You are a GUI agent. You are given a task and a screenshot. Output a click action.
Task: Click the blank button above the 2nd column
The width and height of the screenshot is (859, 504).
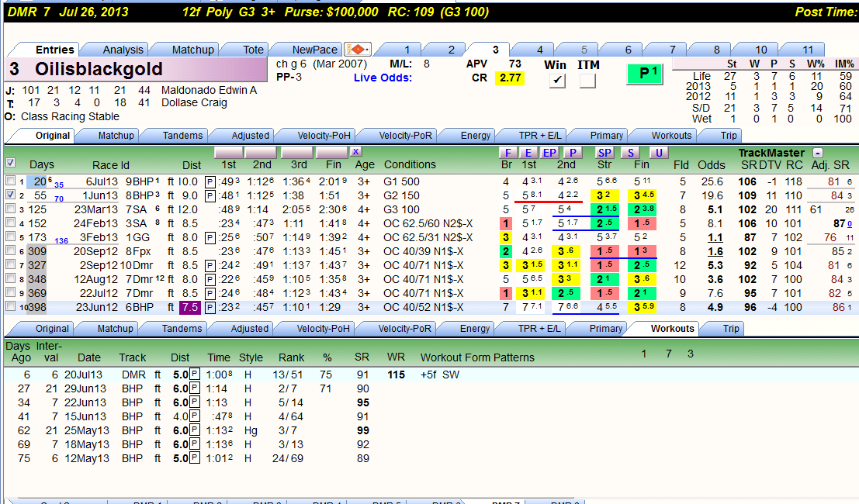click(261, 152)
